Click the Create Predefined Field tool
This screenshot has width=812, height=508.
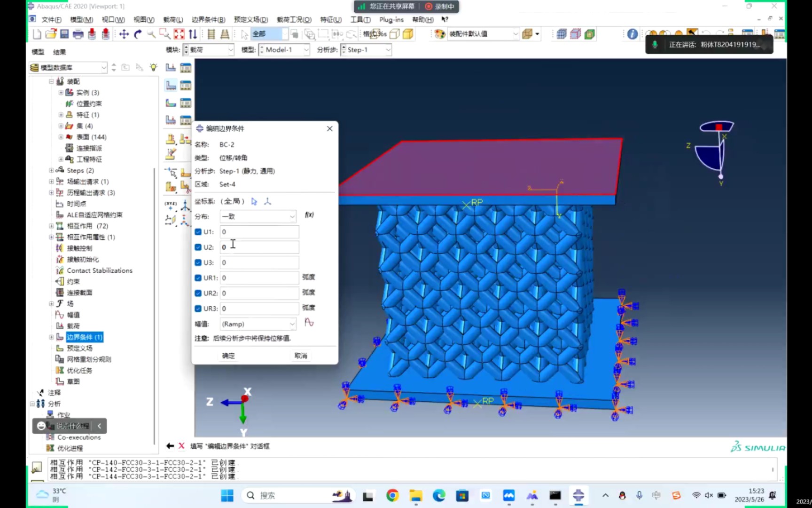[171, 103]
